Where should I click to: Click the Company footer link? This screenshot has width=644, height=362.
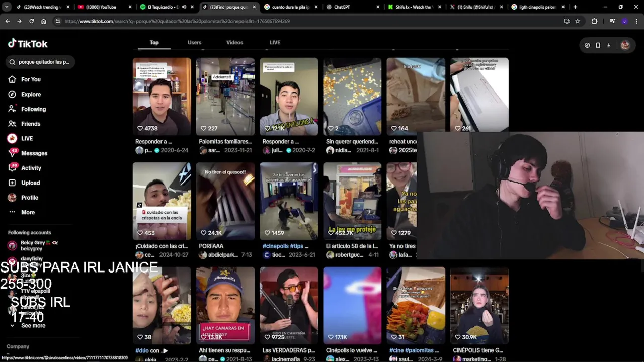pos(18,347)
